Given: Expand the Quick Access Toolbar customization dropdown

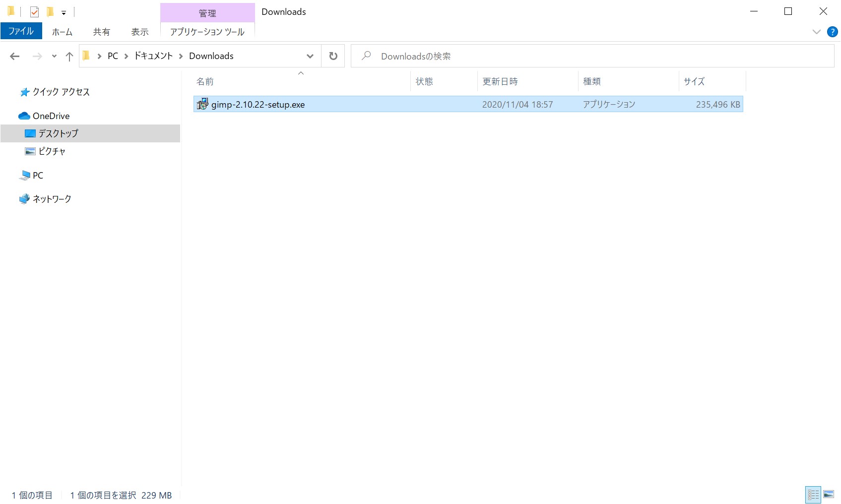Looking at the screenshot, I should click(64, 11).
